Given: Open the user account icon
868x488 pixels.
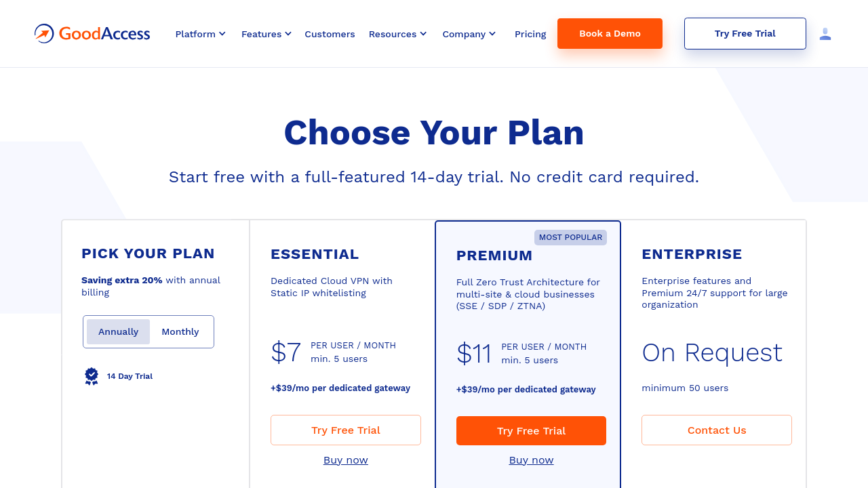Looking at the screenshot, I should tap(825, 34).
